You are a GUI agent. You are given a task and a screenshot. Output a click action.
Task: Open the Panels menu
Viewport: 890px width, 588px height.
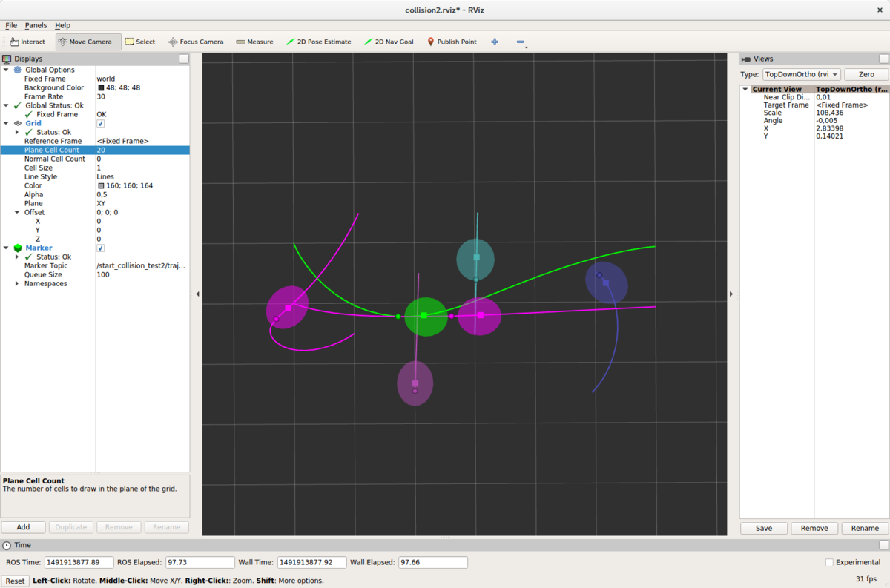36,25
